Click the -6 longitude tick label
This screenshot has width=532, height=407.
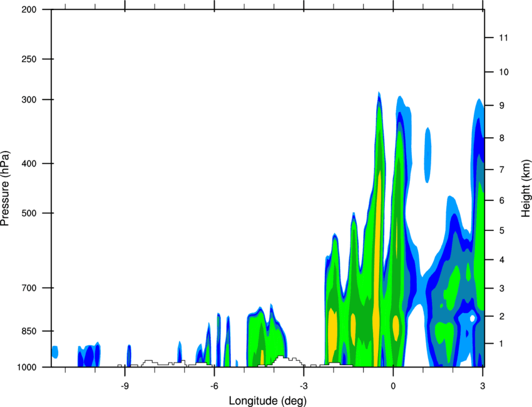coord(214,386)
